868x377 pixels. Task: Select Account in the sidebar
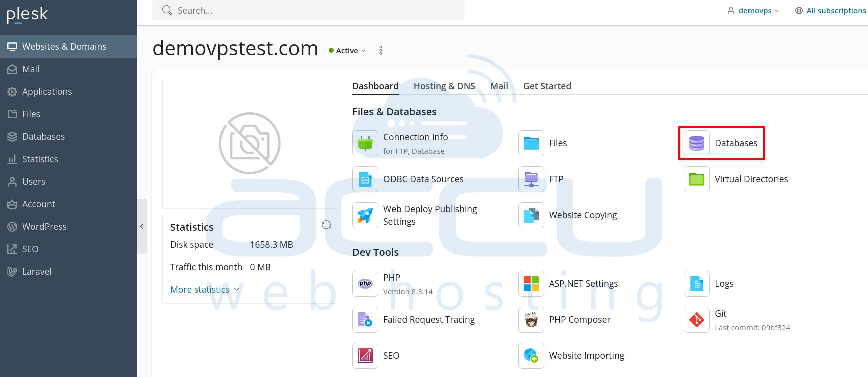click(68, 204)
